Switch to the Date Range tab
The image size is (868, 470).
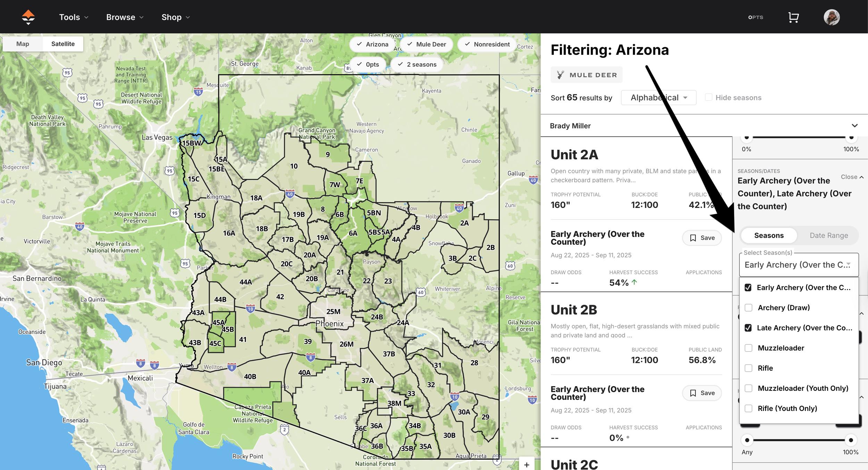pyautogui.click(x=829, y=235)
